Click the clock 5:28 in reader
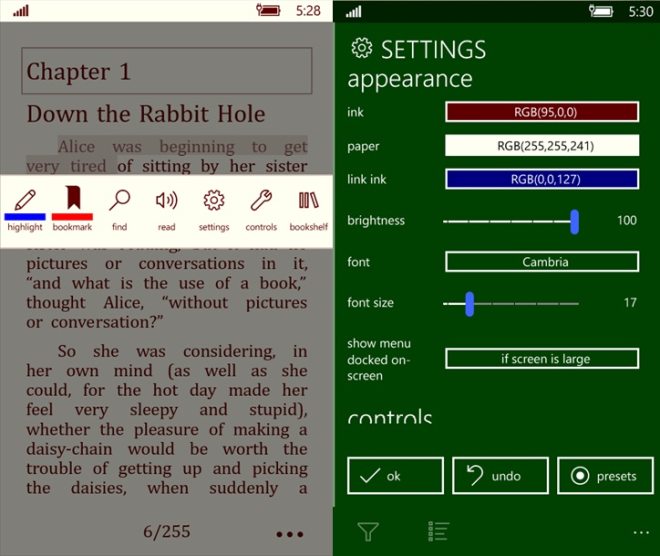The height and width of the screenshot is (556, 660). point(308,11)
